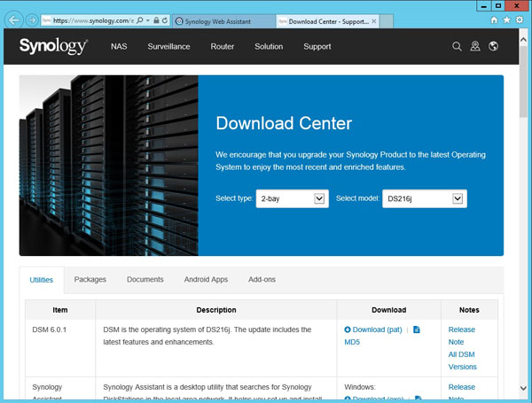
Task: Open the site search magnifier icon
Action: coord(458,47)
